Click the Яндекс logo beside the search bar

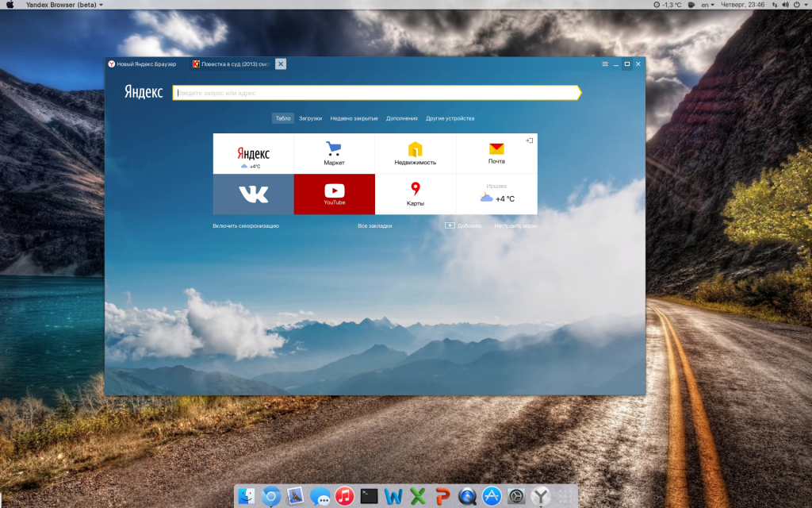coord(144,92)
